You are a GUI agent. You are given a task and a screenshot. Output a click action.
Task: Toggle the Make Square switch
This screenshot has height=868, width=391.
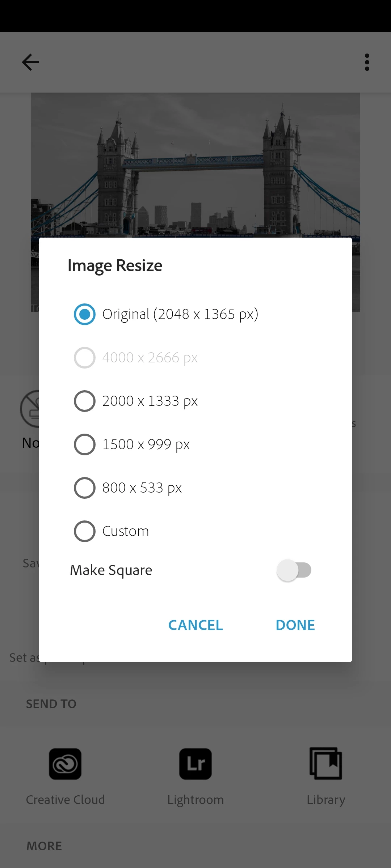point(294,570)
